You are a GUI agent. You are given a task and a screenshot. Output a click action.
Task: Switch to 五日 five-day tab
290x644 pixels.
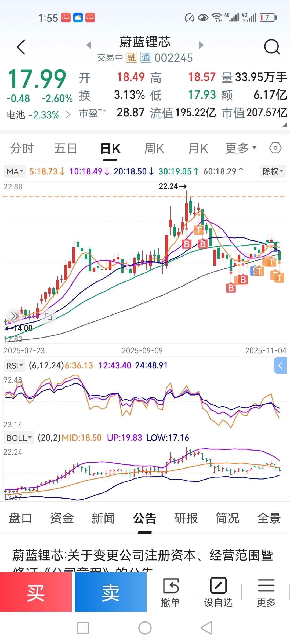(66, 148)
